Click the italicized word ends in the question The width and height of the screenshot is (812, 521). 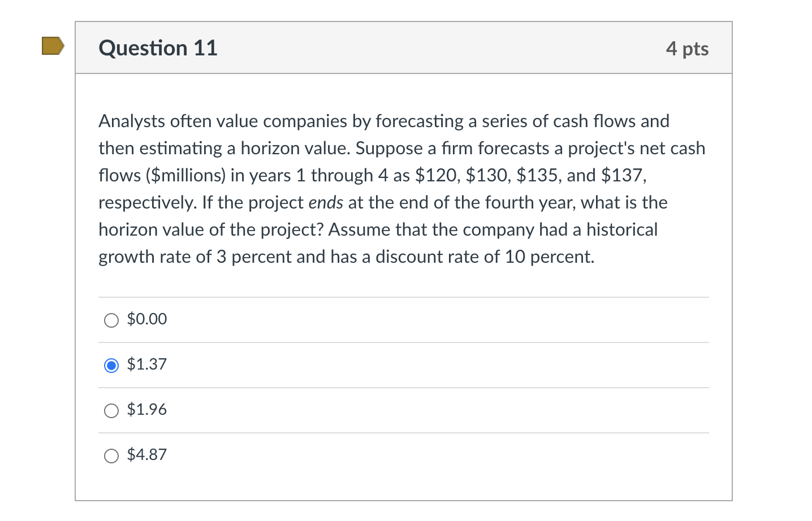[326, 202]
